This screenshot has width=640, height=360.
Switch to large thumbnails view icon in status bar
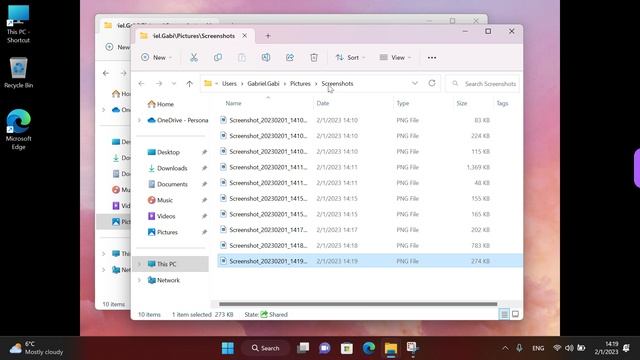tap(516, 314)
